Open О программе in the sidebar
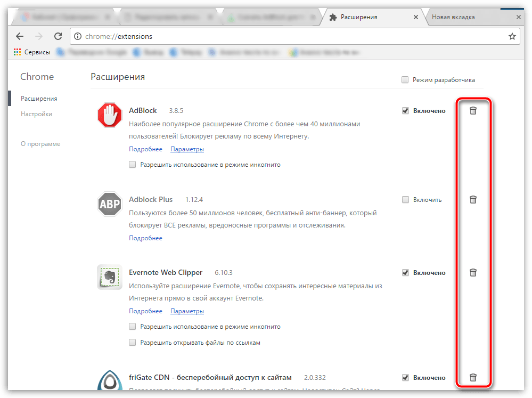 pos(40,144)
